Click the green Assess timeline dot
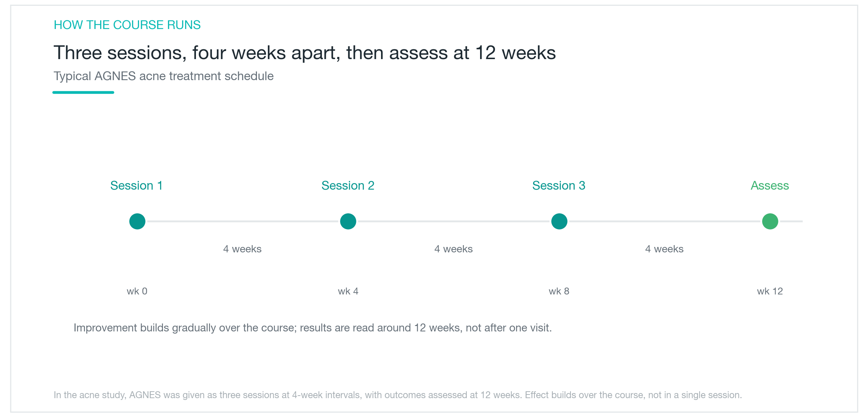The height and width of the screenshot is (417, 868). pyautogui.click(x=770, y=221)
